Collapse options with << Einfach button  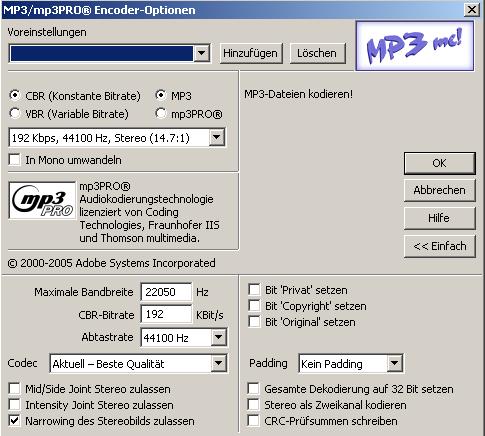[439, 246]
